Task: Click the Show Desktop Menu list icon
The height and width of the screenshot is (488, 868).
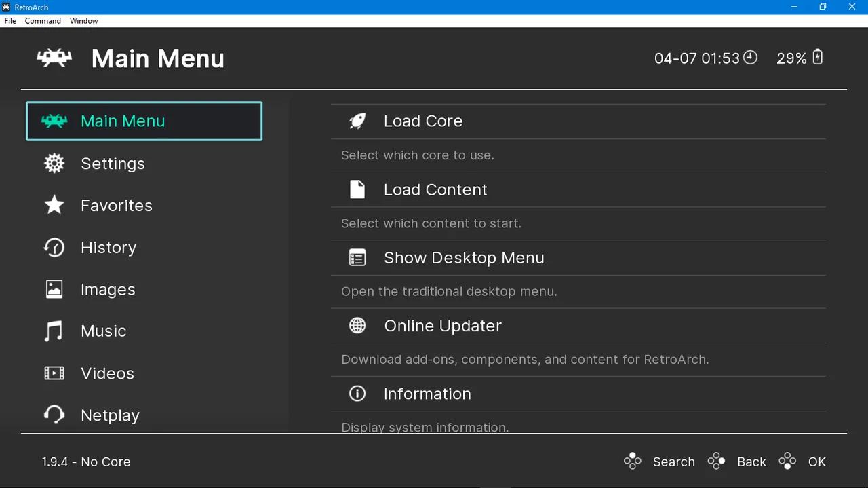Action: (357, 257)
